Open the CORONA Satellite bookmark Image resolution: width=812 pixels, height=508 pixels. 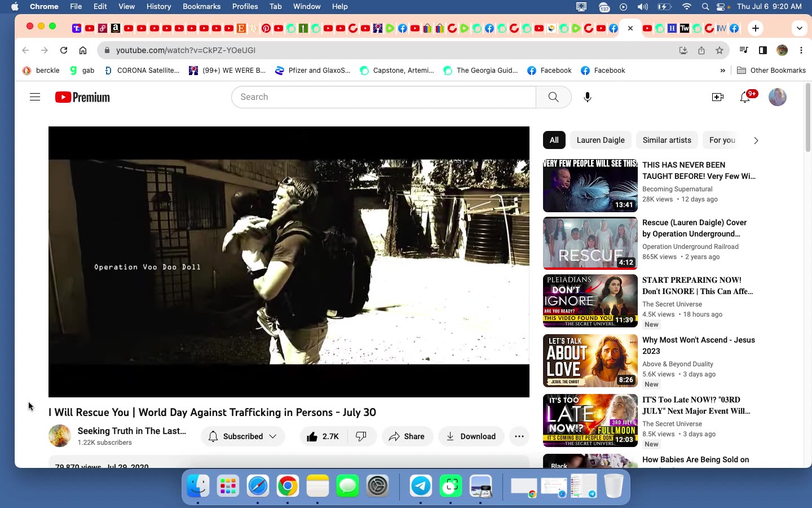(x=142, y=71)
